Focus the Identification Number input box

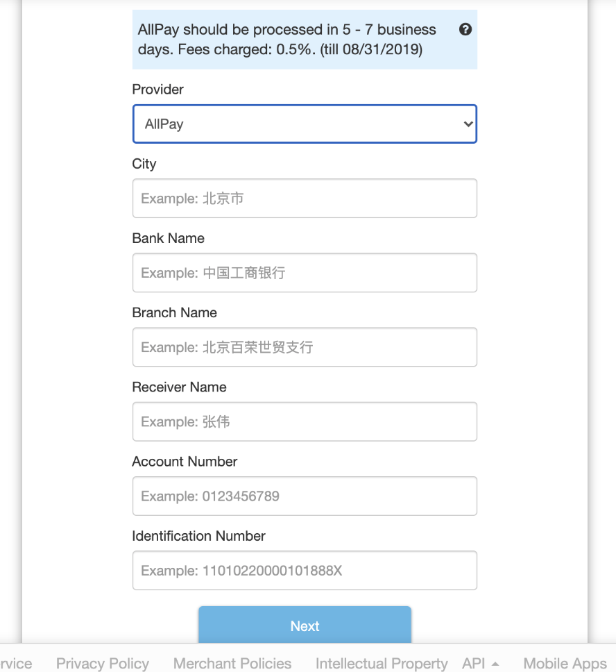(x=305, y=571)
